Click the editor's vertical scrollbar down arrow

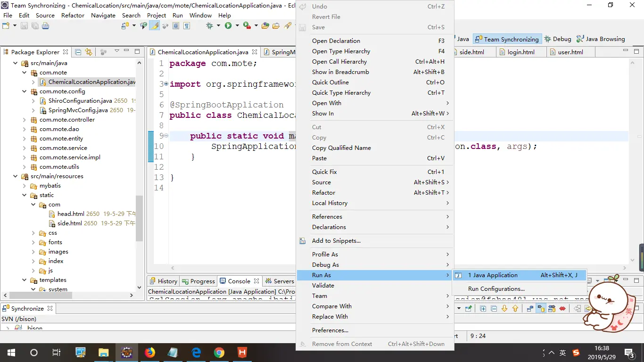point(632,260)
